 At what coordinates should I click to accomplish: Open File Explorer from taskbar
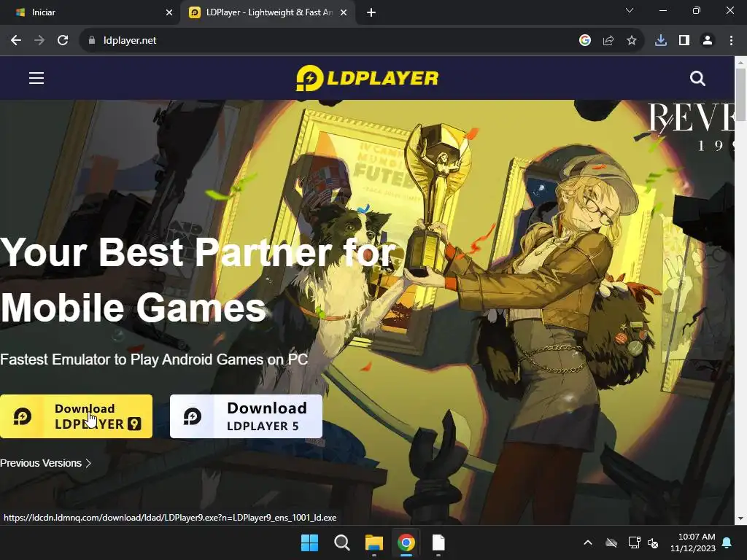(374, 542)
